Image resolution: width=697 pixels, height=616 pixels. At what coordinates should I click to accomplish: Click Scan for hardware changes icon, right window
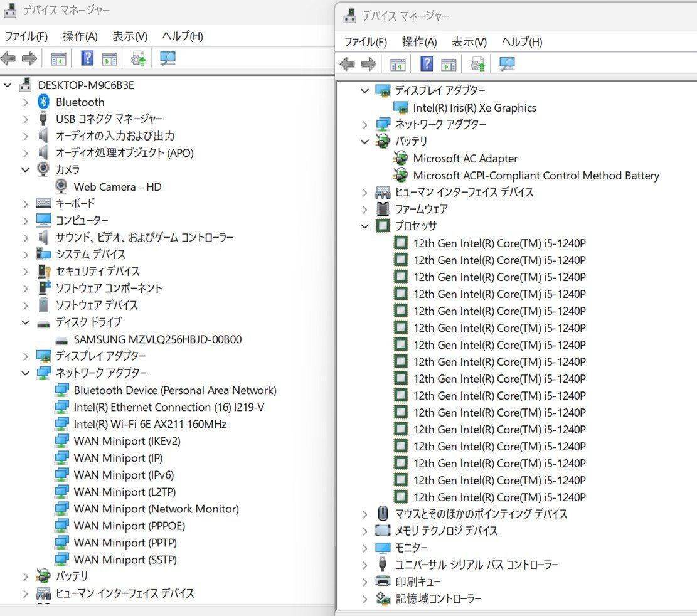pyautogui.click(x=507, y=64)
